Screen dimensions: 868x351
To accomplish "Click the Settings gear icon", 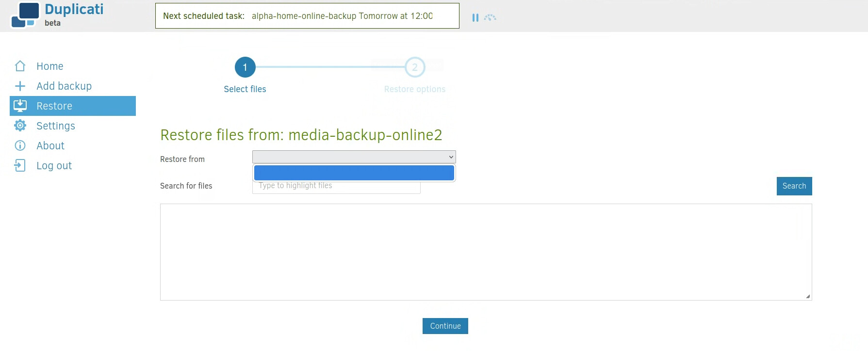I will [x=20, y=126].
